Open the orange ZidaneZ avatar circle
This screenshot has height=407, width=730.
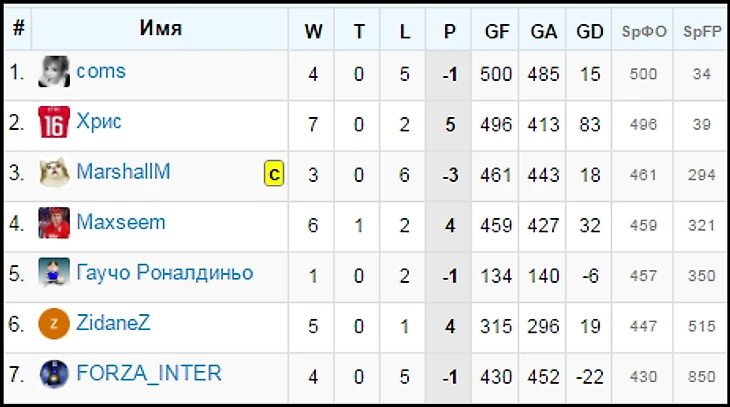coord(54,324)
